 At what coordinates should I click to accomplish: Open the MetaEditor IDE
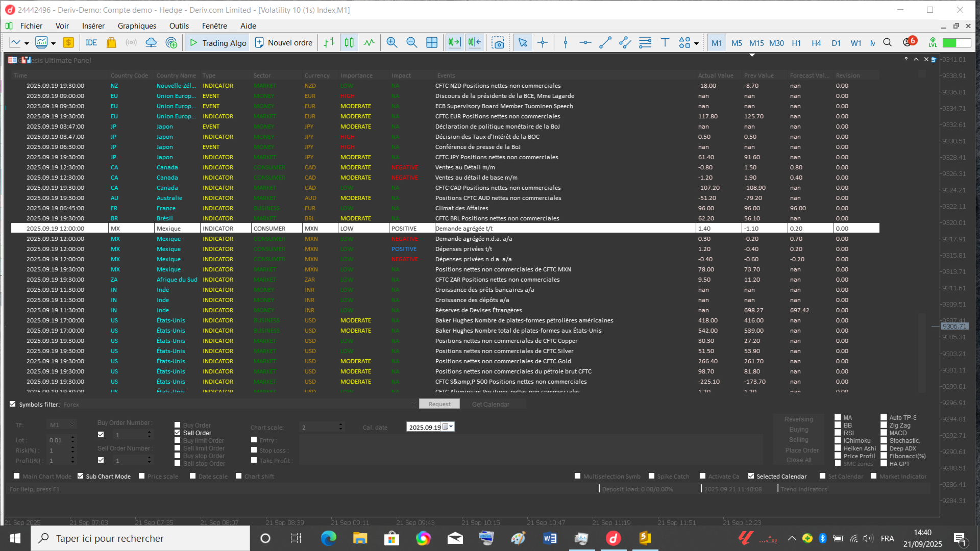(91, 43)
